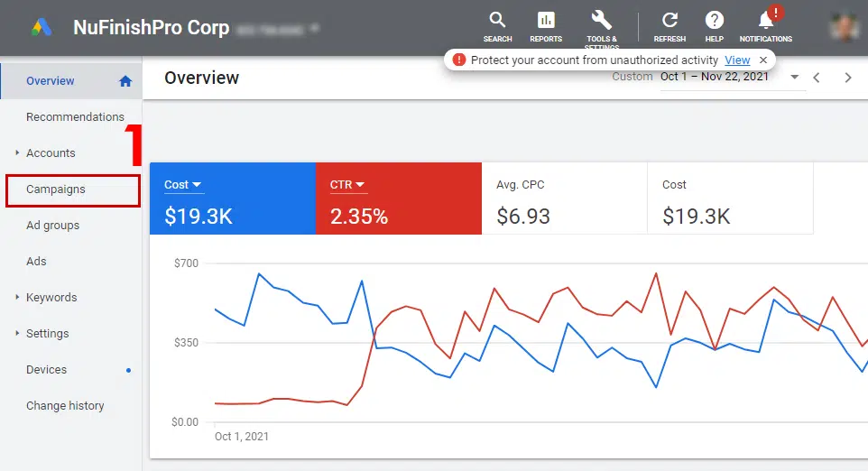Click the home icon beside Overview
This screenshot has width=868, height=471.
pyautogui.click(x=125, y=81)
